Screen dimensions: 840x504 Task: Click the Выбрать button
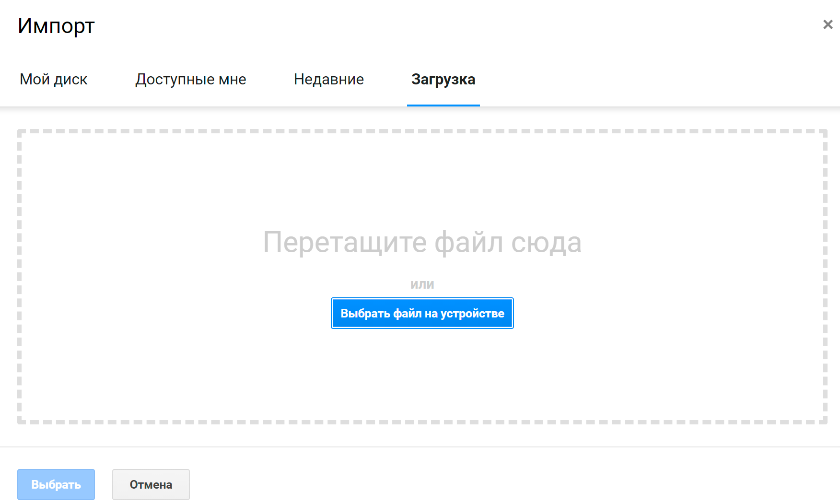click(56, 484)
